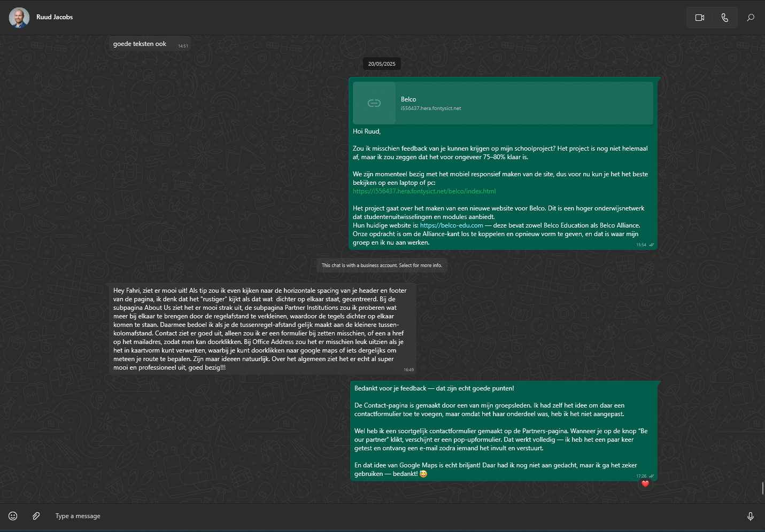
Task: Click the business account info notice
Action: click(382, 265)
